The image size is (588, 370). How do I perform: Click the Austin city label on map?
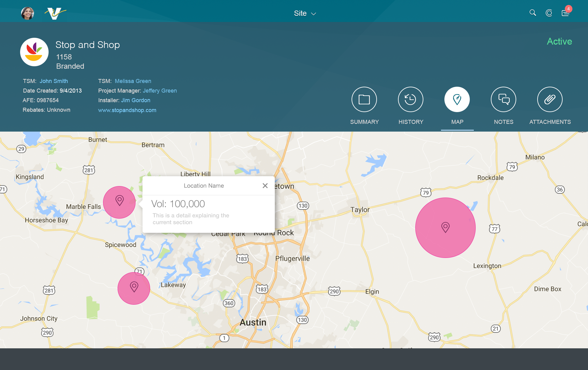click(x=253, y=323)
